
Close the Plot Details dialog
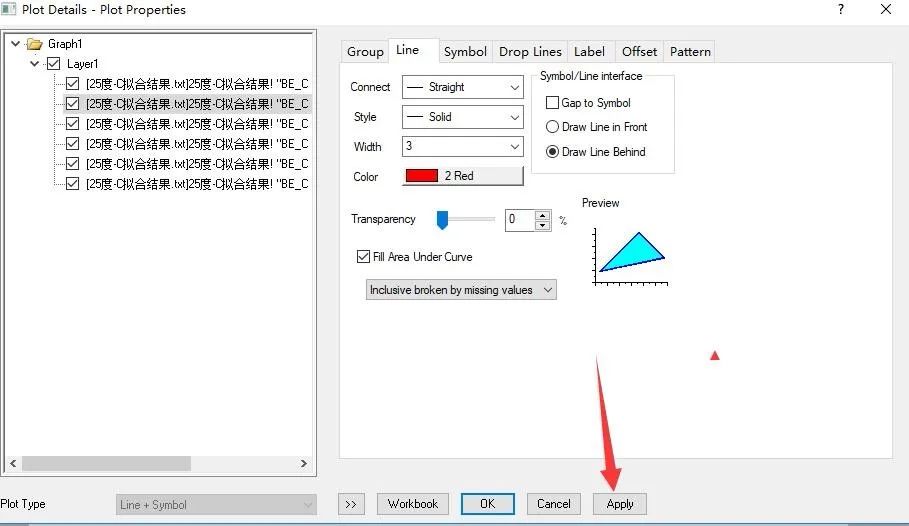886,9
